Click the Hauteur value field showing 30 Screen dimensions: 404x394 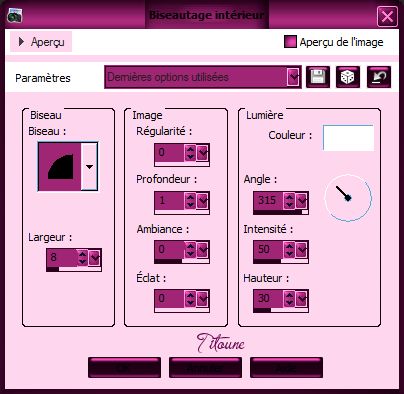click(x=268, y=298)
